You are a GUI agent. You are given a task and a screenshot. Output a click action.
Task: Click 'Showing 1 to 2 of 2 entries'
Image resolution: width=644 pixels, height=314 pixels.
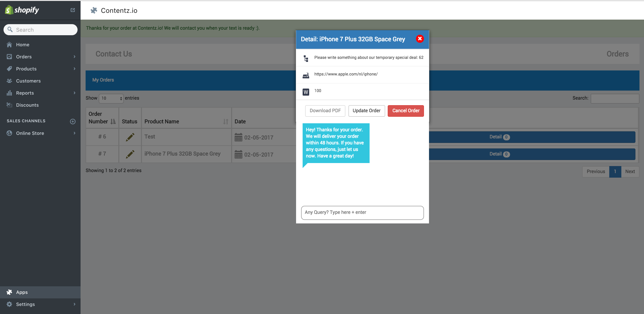(114, 171)
